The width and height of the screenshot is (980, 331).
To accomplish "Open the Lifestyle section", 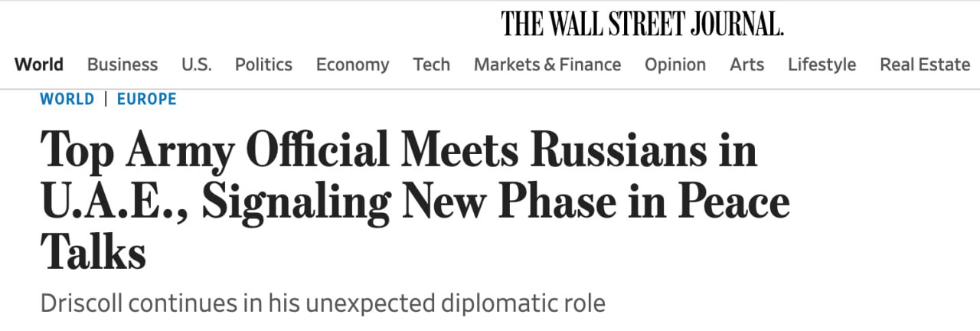I will coord(822,64).
